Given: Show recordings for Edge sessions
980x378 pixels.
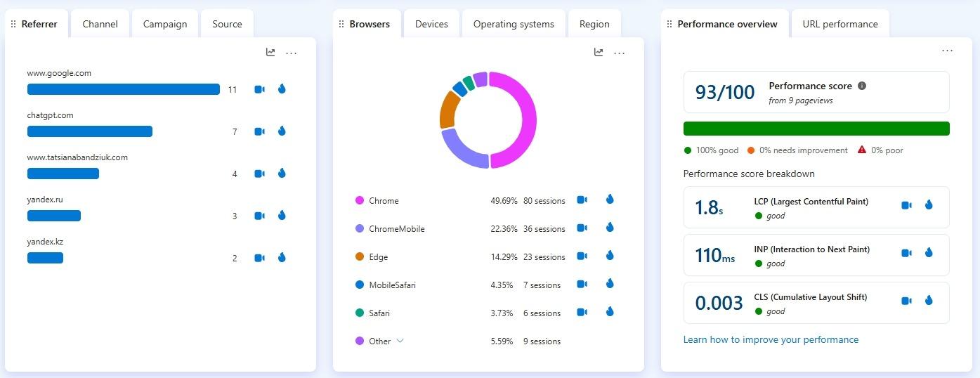Looking at the screenshot, I should pyautogui.click(x=582, y=256).
